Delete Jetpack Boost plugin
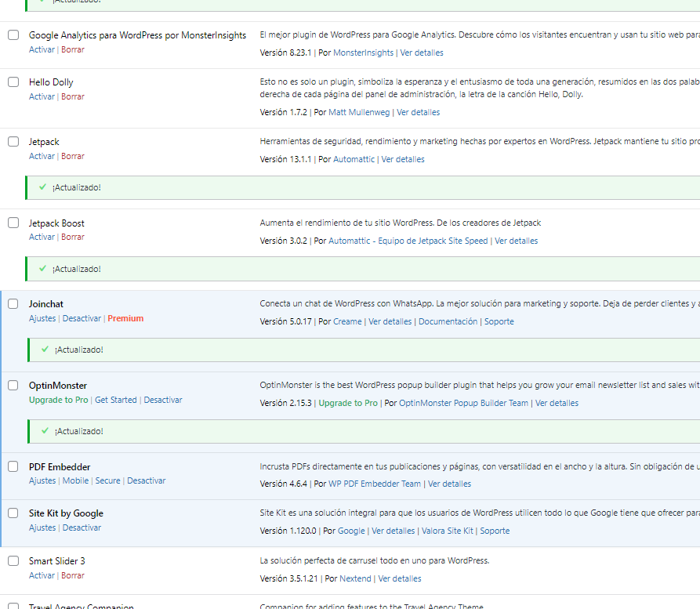Viewport: 700px width, 609px height. [x=73, y=237]
